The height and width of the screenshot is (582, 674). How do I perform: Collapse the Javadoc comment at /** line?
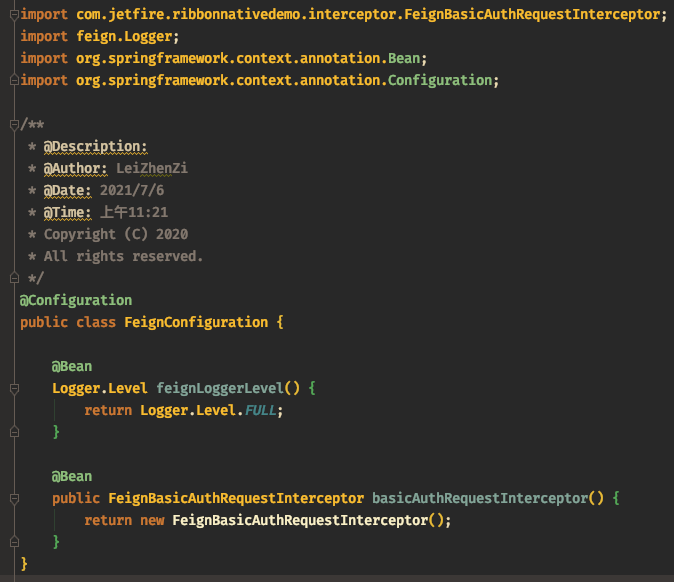click(x=14, y=125)
